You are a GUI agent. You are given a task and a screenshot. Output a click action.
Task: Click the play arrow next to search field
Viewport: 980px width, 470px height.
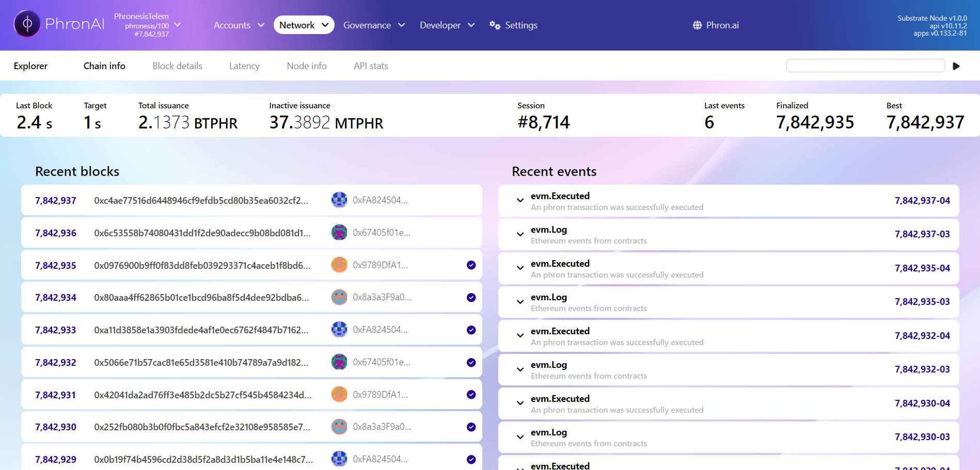tap(956, 66)
